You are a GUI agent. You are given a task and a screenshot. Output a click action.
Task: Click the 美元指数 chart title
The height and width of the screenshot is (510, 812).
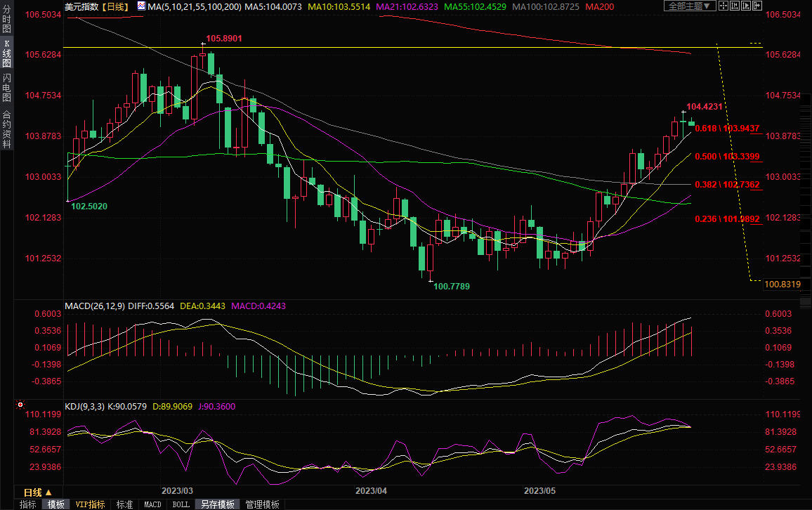[81, 7]
